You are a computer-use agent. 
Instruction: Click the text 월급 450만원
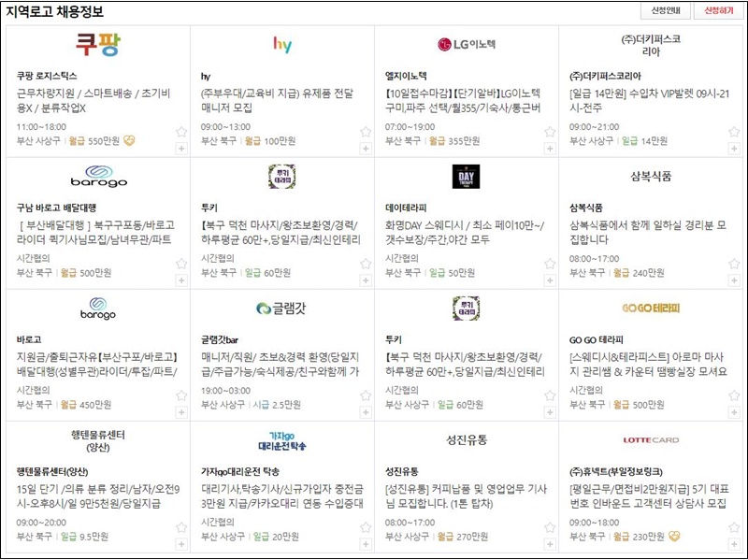click(x=86, y=405)
